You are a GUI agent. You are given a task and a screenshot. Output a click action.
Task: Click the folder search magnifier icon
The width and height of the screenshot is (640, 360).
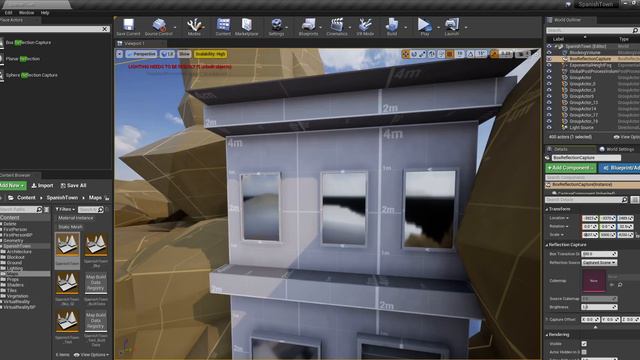(x=39, y=209)
